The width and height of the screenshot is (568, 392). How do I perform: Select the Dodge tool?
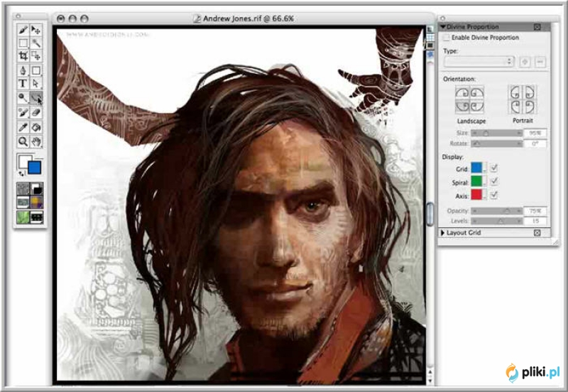pos(23,98)
